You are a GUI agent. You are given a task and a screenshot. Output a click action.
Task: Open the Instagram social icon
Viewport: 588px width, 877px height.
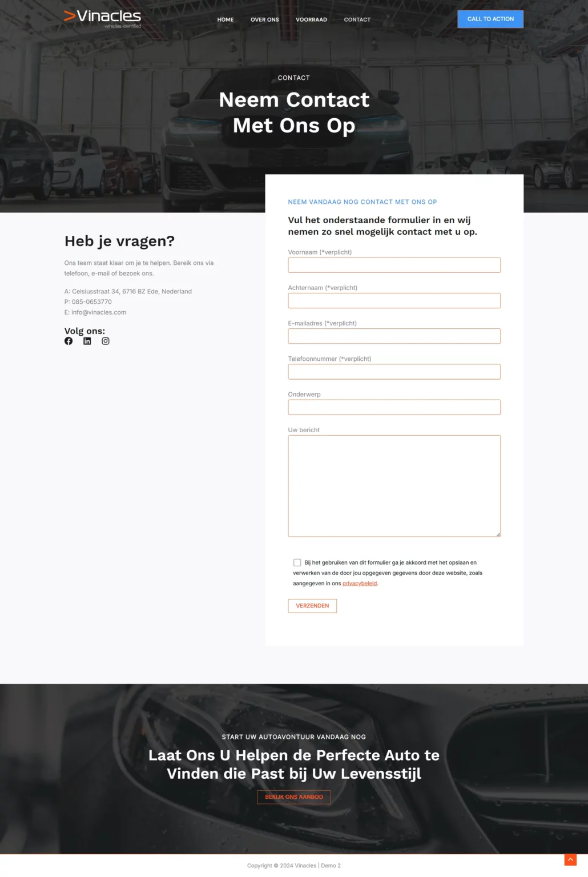106,341
